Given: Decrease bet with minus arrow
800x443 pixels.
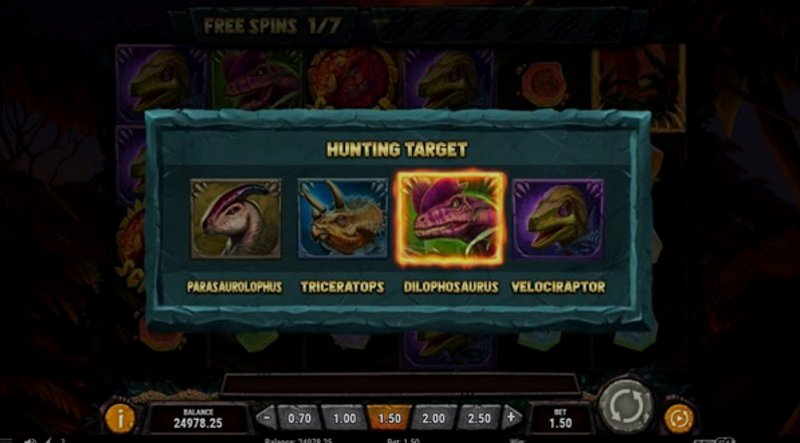Looking at the screenshot, I should pyautogui.click(x=266, y=418).
